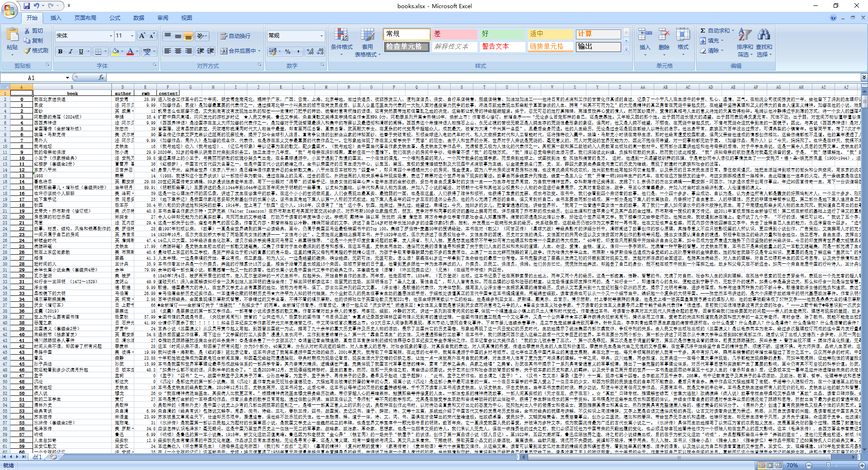
Task: Open the 宋体 font name dropdown
Action: coord(111,36)
